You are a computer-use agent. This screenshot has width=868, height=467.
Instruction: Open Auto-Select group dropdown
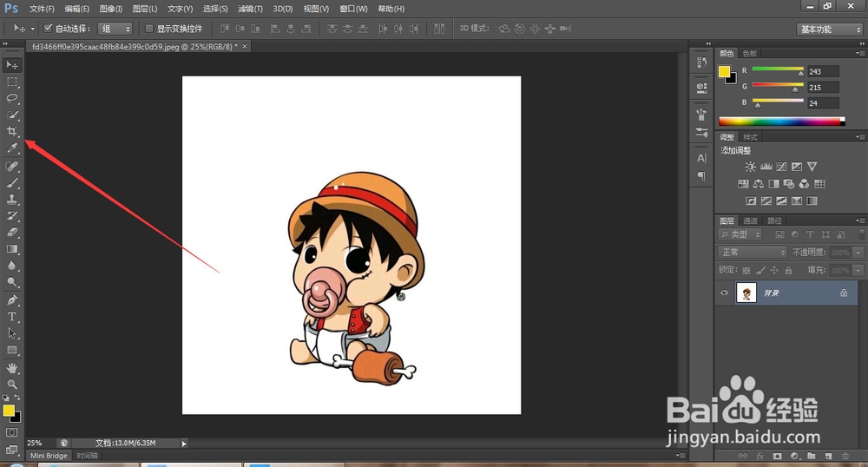click(115, 29)
